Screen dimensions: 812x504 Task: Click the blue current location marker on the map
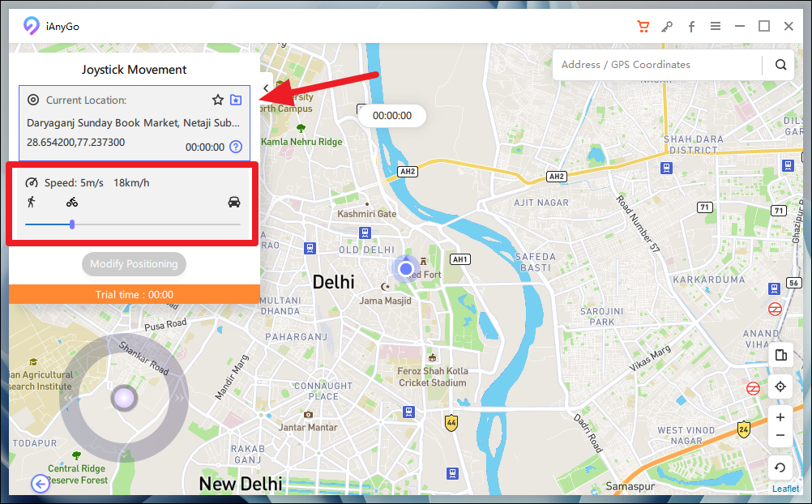[x=406, y=269]
